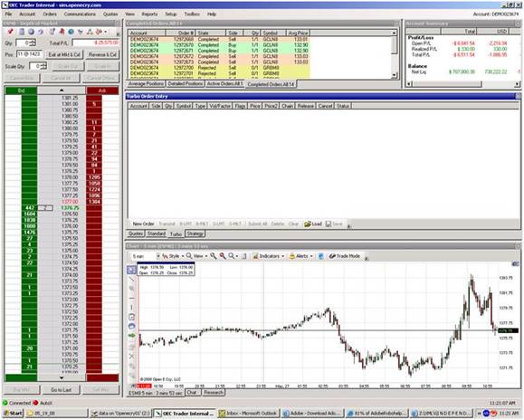Open the Orders menu
Image resolution: width=524 pixels, height=420 pixels.
[x=50, y=14]
